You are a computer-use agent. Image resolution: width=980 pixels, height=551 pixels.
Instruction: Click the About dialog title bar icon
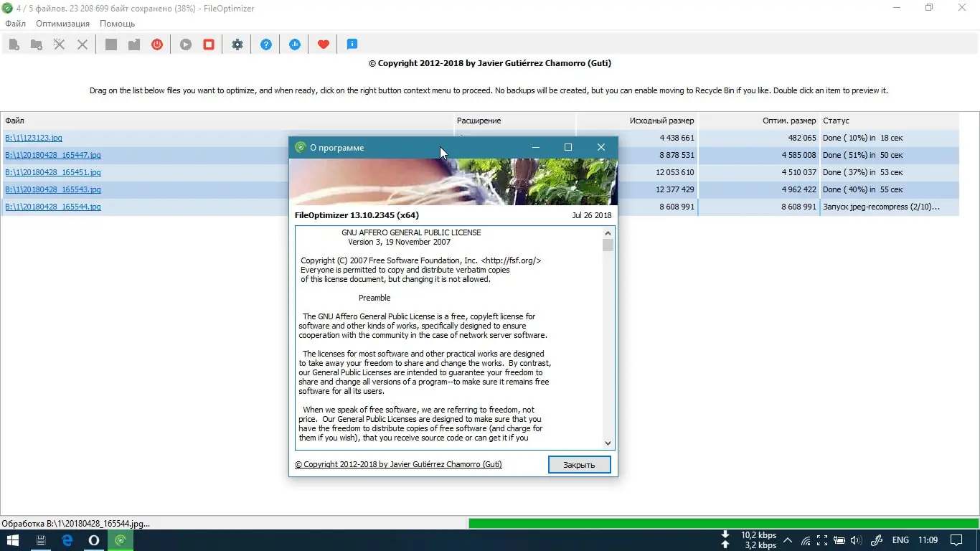coord(300,147)
